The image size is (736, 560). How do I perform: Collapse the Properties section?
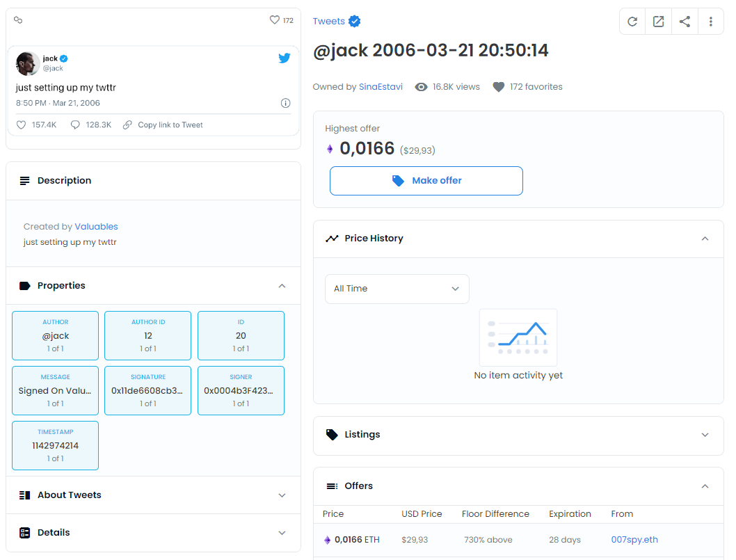point(282,286)
